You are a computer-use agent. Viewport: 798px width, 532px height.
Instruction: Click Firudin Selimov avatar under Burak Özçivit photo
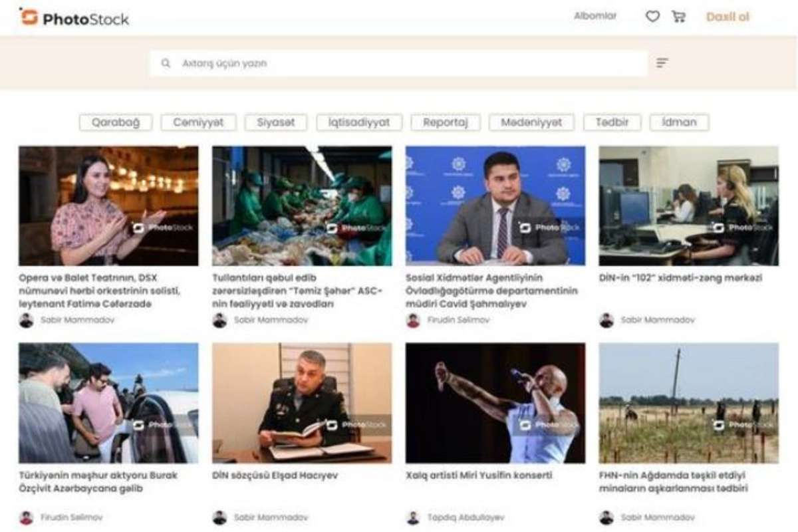pyautogui.click(x=26, y=517)
